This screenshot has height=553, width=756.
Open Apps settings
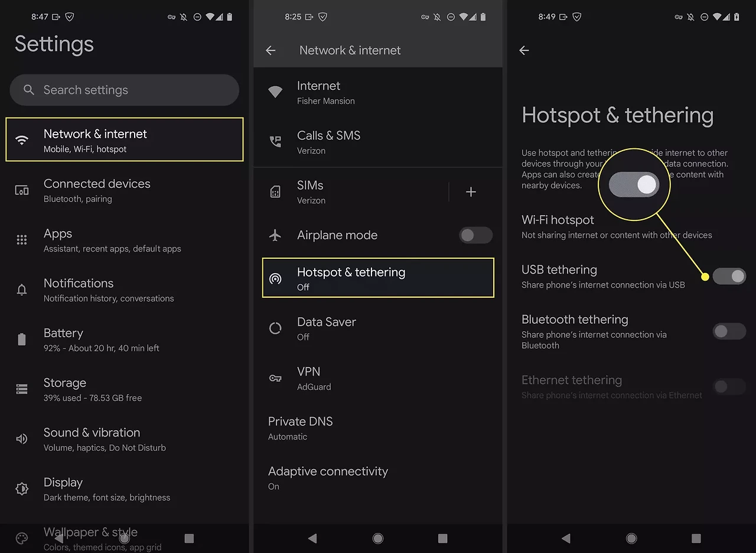pos(125,240)
